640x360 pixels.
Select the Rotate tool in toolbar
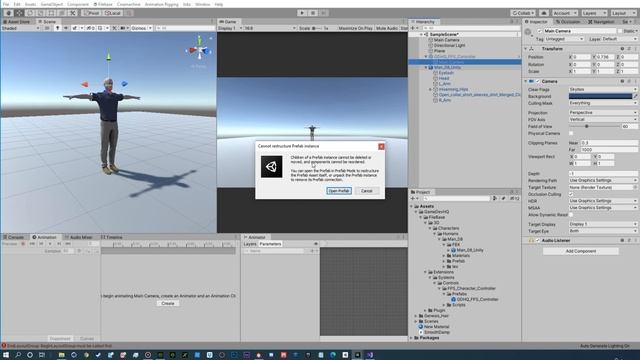click(x=30, y=13)
